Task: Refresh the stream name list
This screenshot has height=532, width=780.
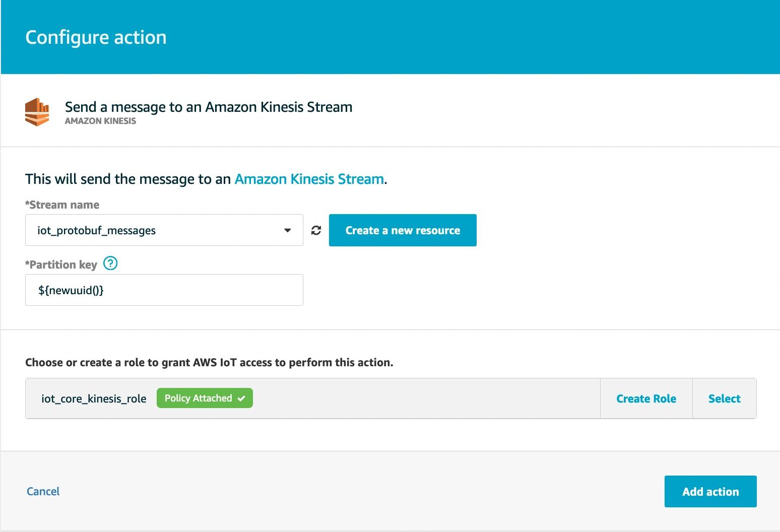Action: [x=316, y=230]
